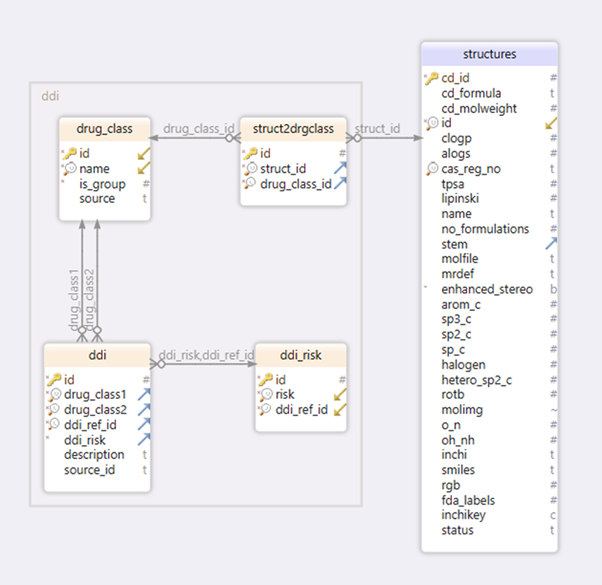Click the ddi_risk,ddi_ref_id relationship label
The image size is (602, 585).
click(x=206, y=355)
